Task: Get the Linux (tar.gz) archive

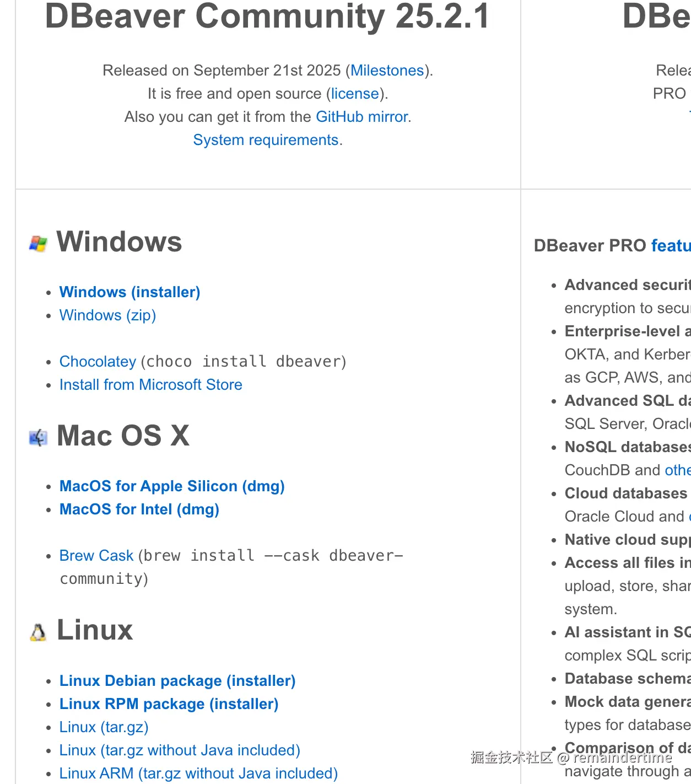Action: pos(104,727)
